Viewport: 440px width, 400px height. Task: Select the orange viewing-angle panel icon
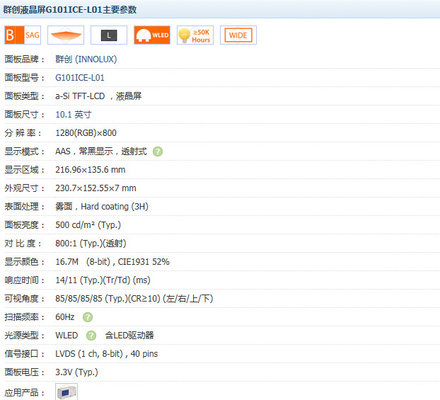coord(66,35)
